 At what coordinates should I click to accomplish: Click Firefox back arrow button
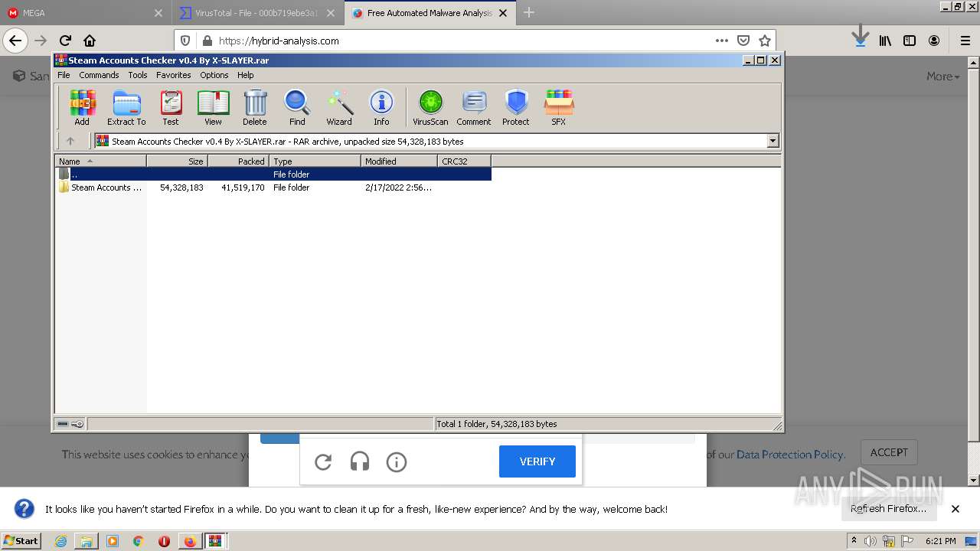[x=15, y=41]
